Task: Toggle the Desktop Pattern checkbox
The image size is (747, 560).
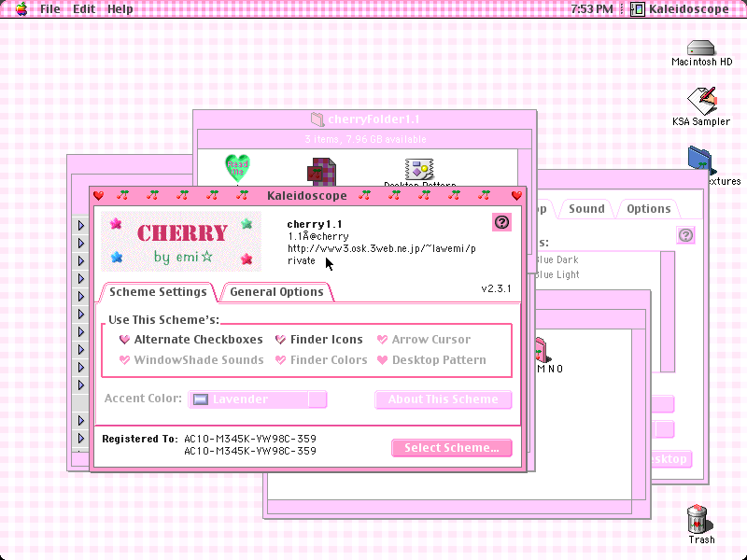Action: (x=431, y=360)
